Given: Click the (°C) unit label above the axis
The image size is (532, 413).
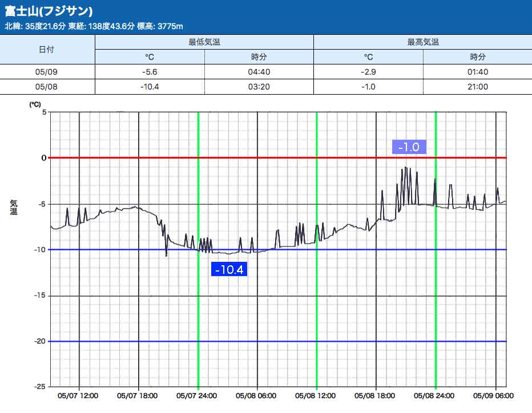Looking at the screenshot, I should point(35,104).
